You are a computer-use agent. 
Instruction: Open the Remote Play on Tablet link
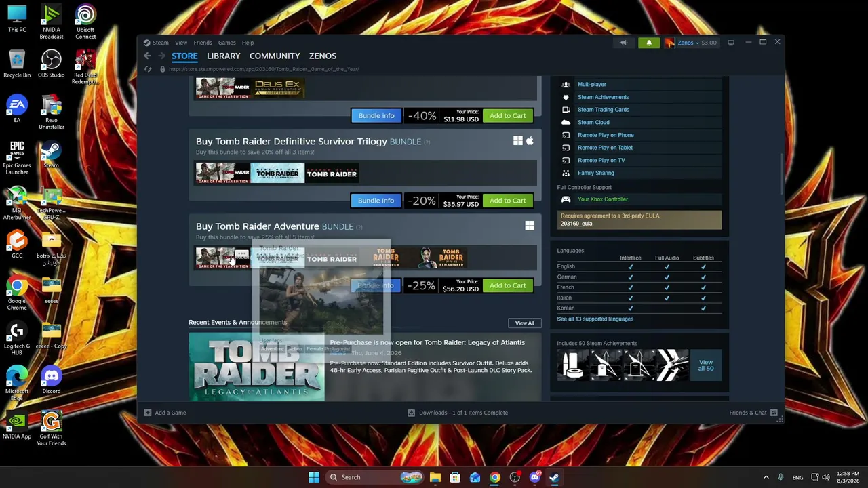[605, 148]
